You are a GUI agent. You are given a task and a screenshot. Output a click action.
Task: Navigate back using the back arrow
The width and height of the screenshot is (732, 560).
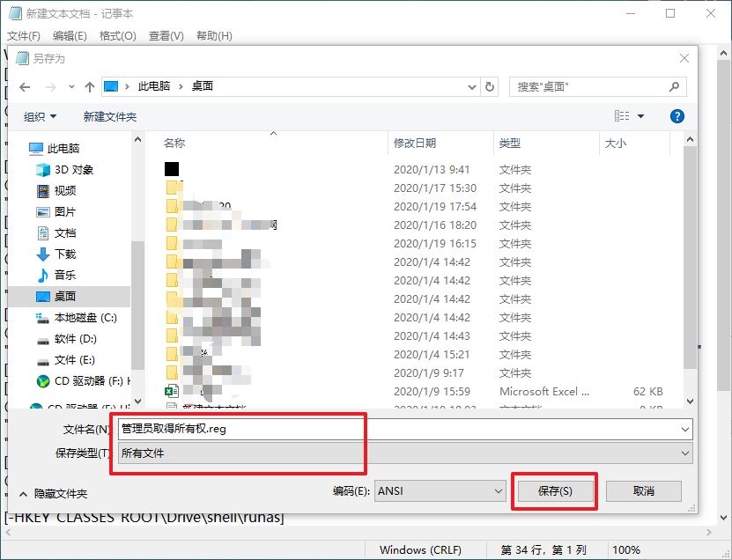pyautogui.click(x=25, y=85)
